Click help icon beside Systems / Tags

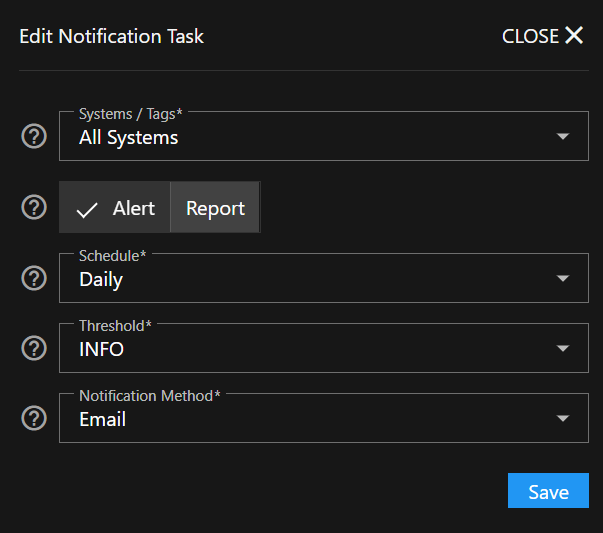34,137
